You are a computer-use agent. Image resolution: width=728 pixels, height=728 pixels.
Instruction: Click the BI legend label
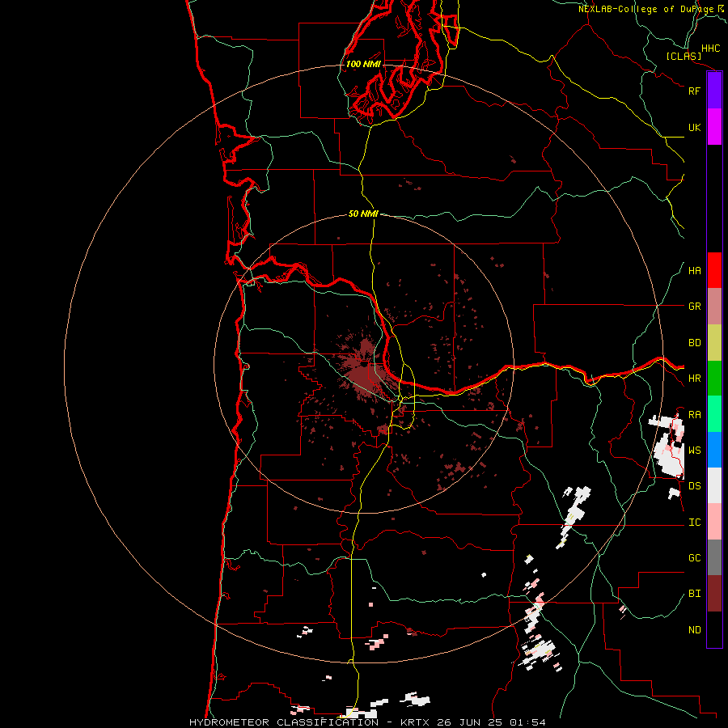694,594
